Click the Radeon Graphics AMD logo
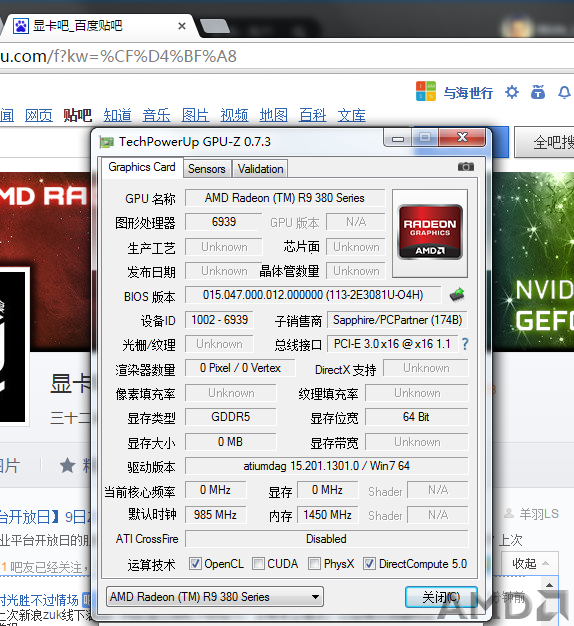The height and width of the screenshot is (626, 574). tap(430, 233)
